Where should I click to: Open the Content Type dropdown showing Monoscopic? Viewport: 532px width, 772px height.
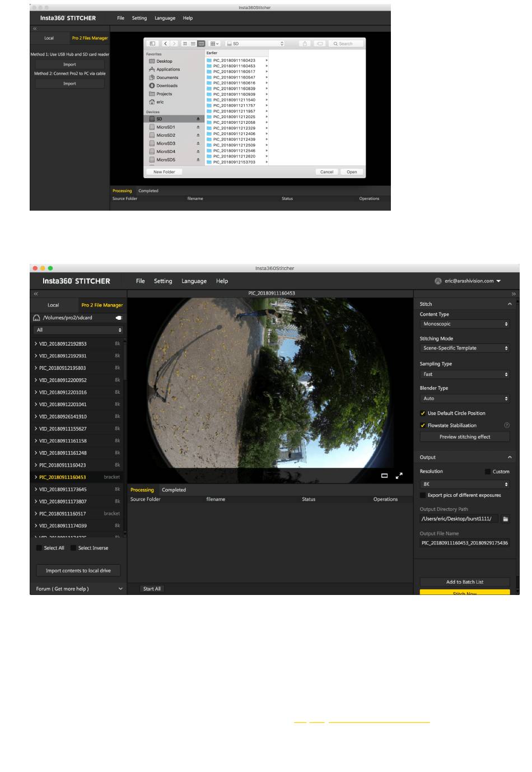[x=465, y=324]
